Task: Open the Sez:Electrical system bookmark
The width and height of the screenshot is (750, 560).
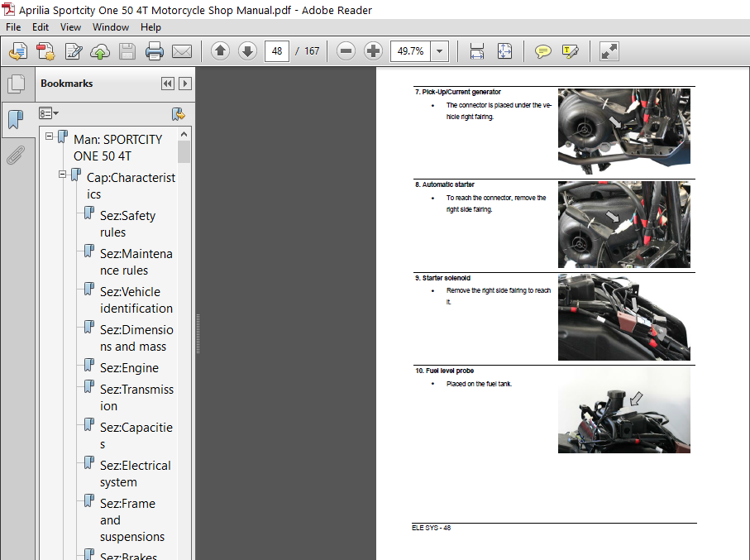Action: click(136, 474)
